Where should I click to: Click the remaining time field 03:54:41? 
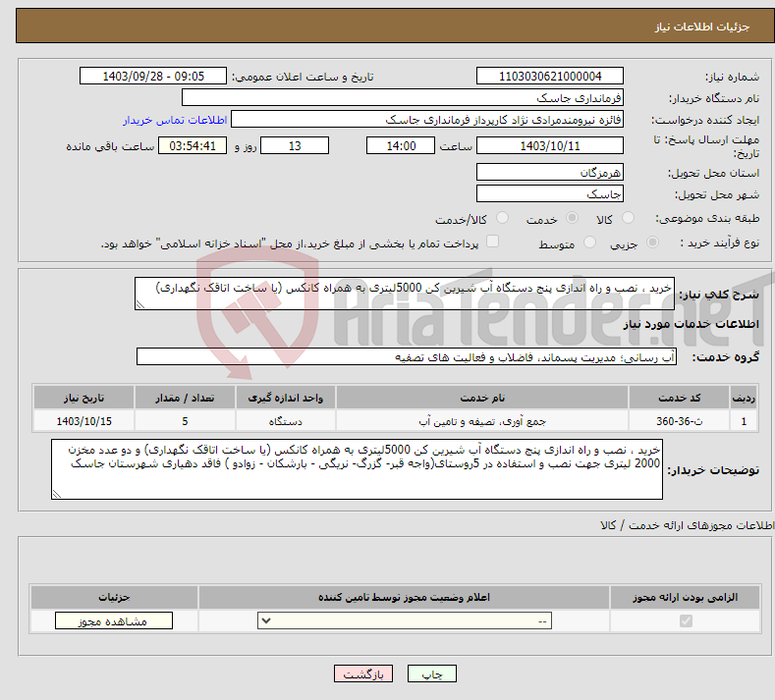click(x=193, y=145)
